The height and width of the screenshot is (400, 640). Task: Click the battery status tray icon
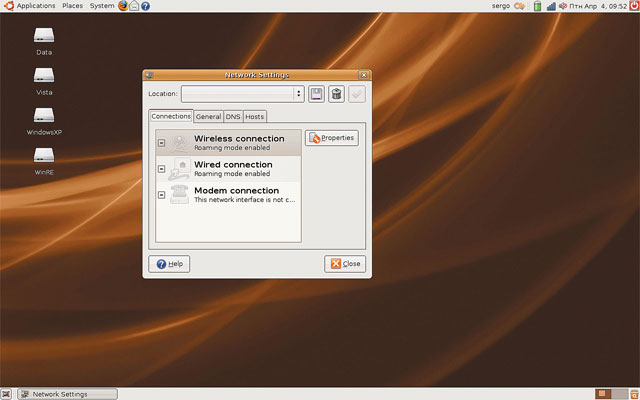click(x=538, y=6)
